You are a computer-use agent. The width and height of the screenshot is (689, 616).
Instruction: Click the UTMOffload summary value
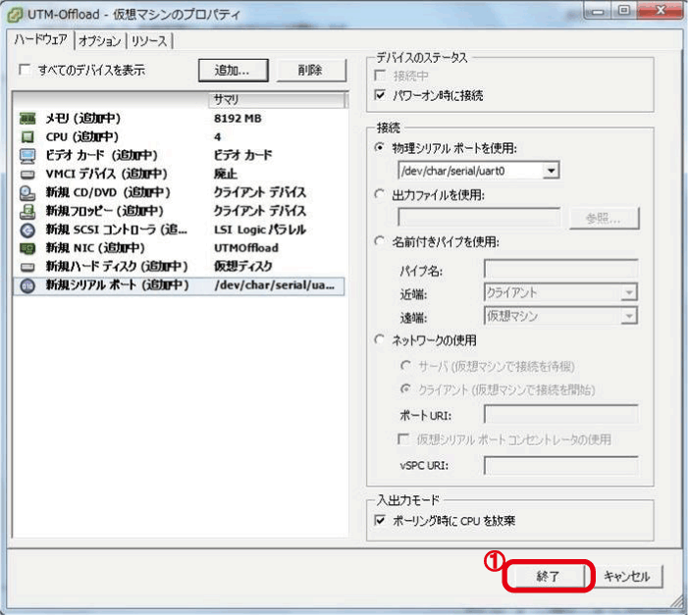[246, 248]
